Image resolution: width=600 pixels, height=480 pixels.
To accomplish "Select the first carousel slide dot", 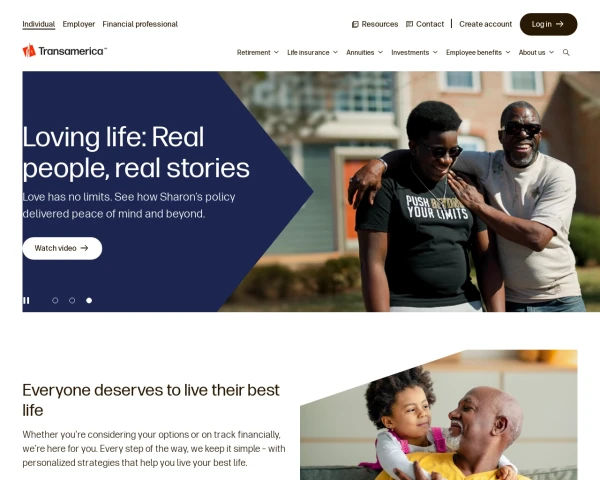I will tap(55, 300).
